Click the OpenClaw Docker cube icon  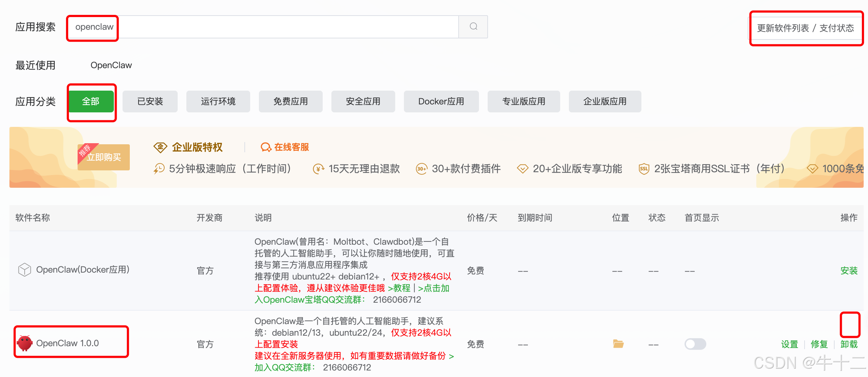[x=25, y=270]
